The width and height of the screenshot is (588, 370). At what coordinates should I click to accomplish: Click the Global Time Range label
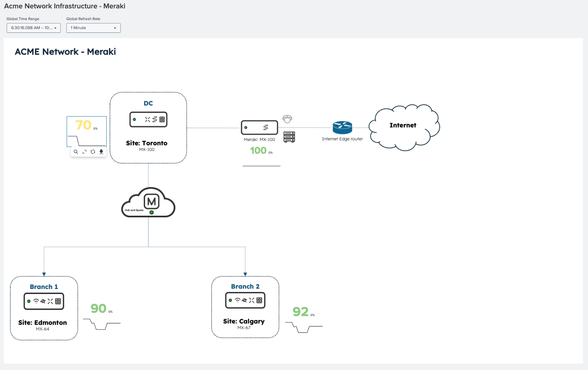23,19
